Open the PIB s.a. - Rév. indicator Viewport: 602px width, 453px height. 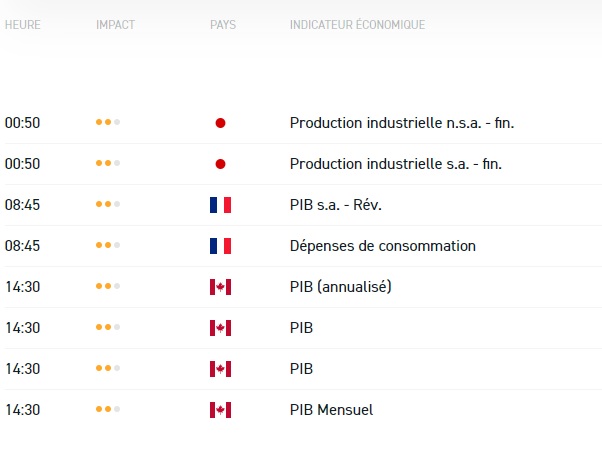tap(336, 205)
